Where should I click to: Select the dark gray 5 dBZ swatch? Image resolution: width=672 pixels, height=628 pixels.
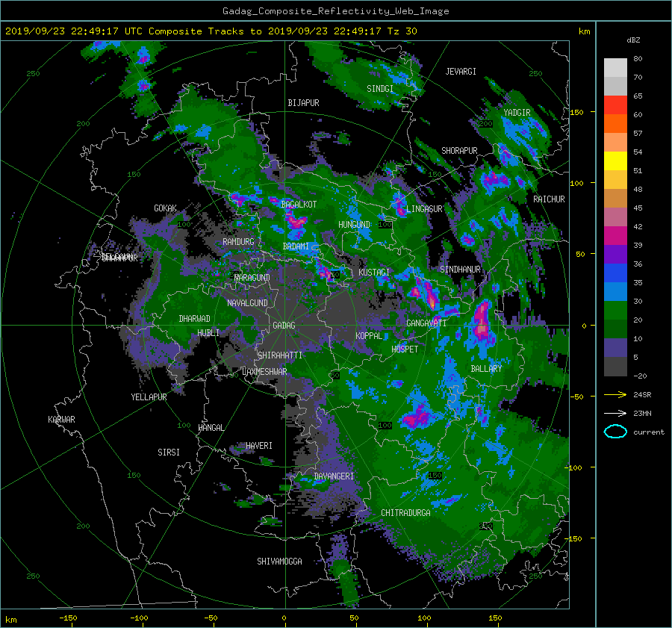click(x=615, y=366)
